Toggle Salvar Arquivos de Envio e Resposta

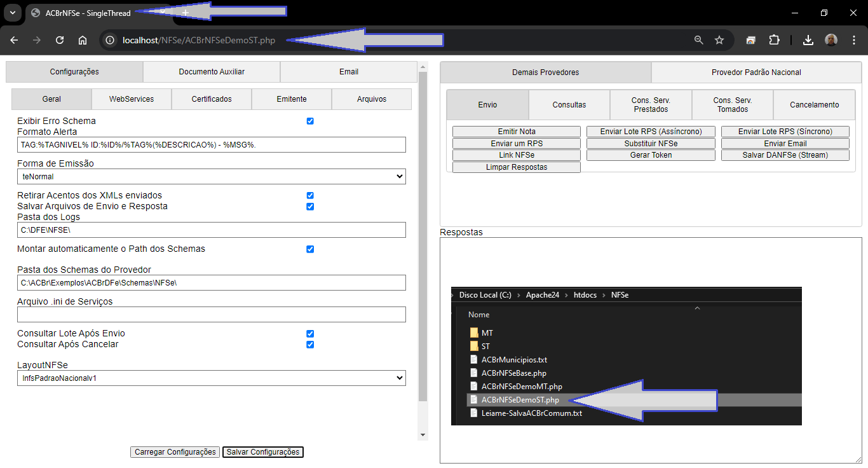(310, 207)
